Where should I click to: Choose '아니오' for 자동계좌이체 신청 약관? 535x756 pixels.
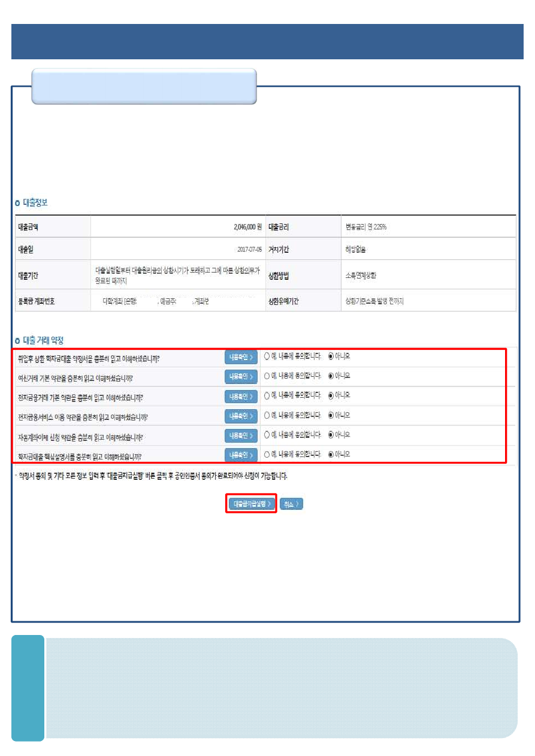[331, 435]
